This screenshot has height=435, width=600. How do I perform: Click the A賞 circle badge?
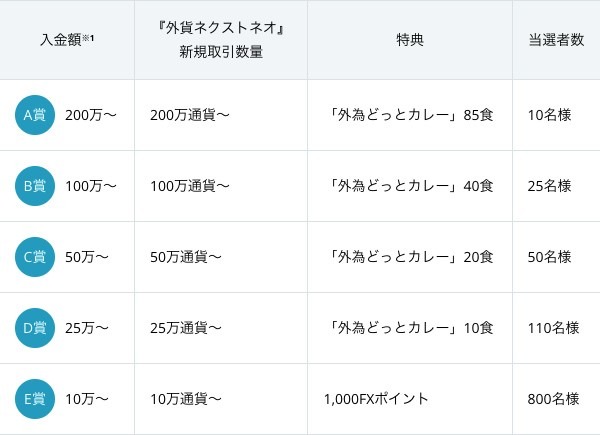[35, 115]
